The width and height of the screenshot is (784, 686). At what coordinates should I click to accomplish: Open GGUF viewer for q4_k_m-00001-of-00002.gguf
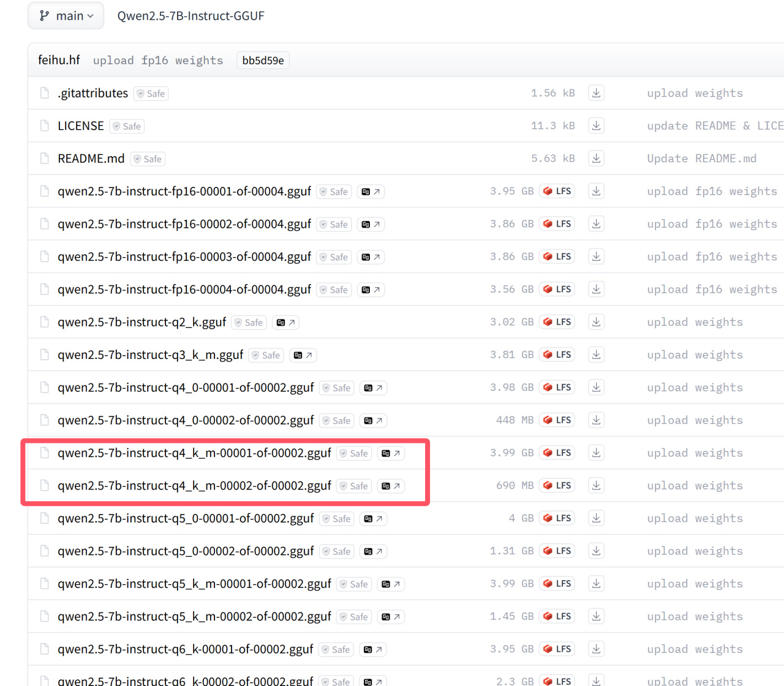click(391, 453)
